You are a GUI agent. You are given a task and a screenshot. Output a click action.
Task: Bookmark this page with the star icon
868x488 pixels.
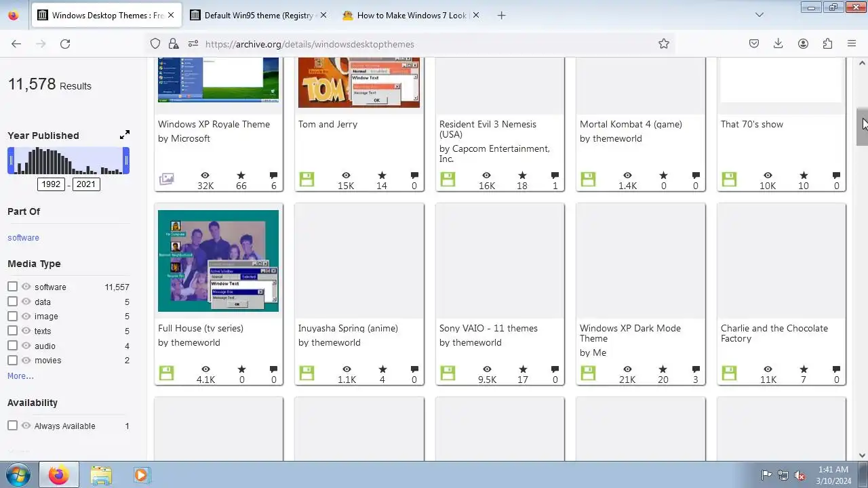[664, 44]
